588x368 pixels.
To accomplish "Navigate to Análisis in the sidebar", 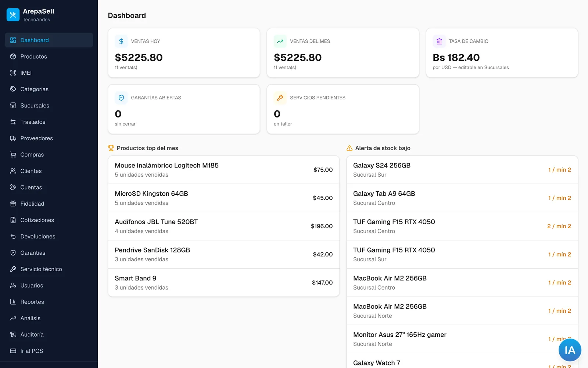I will (49, 318).
